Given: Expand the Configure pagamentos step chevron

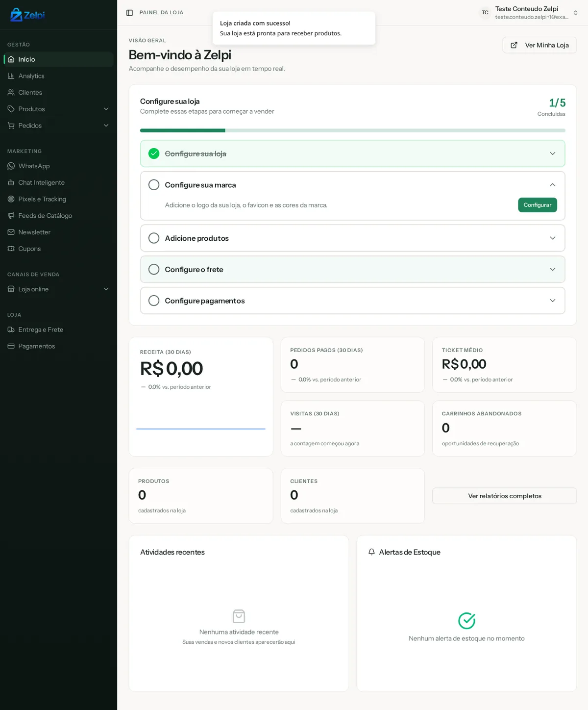Looking at the screenshot, I should (553, 301).
